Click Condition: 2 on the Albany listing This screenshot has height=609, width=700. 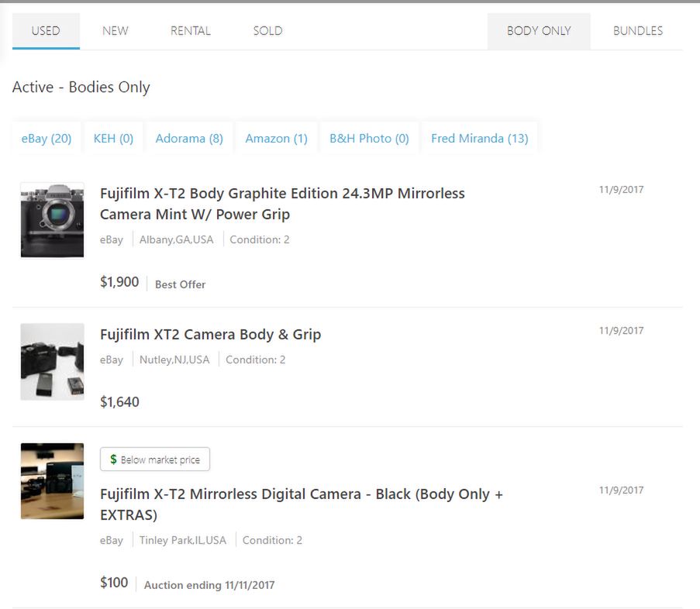tap(260, 239)
